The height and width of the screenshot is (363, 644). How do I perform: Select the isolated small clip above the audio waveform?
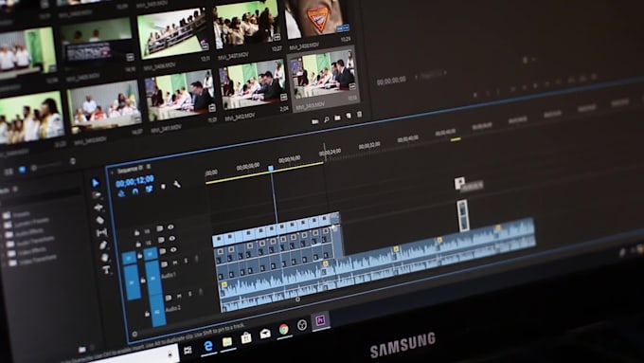(x=462, y=215)
